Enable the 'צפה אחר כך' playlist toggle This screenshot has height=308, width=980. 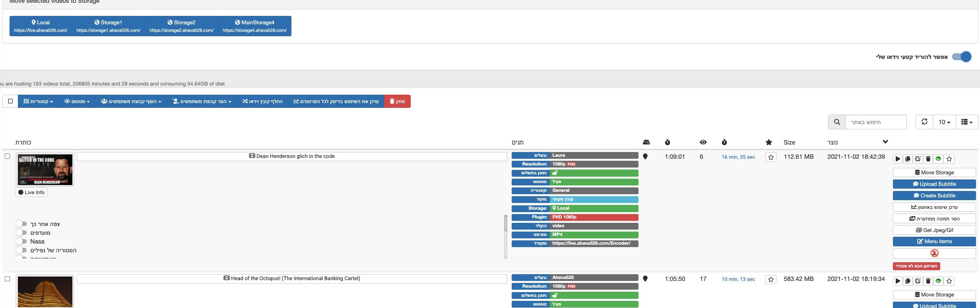(21, 224)
